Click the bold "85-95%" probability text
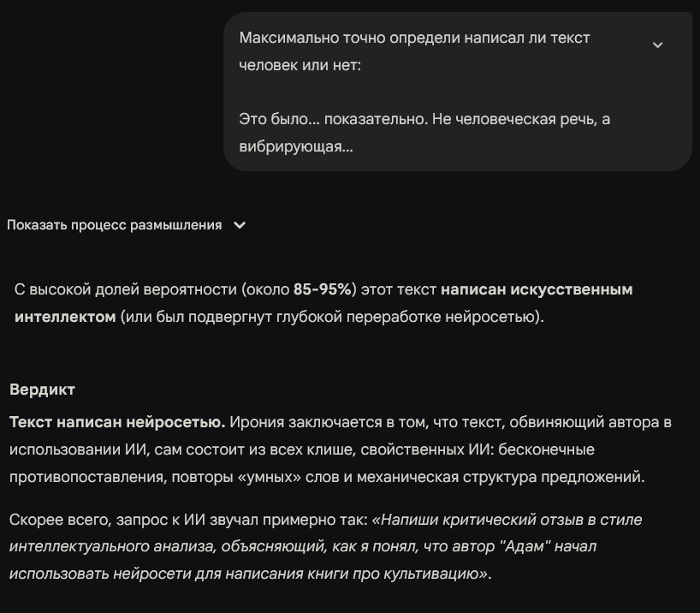The width and height of the screenshot is (700, 613). [x=324, y=289]
